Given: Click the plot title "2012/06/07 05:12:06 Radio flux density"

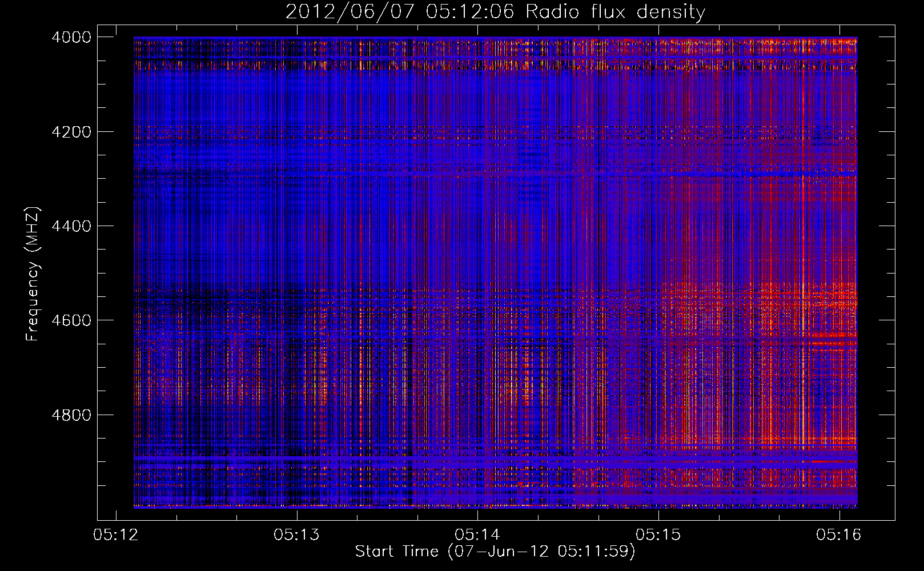Looking at the screenshot, I should click(x=495, y=12).
